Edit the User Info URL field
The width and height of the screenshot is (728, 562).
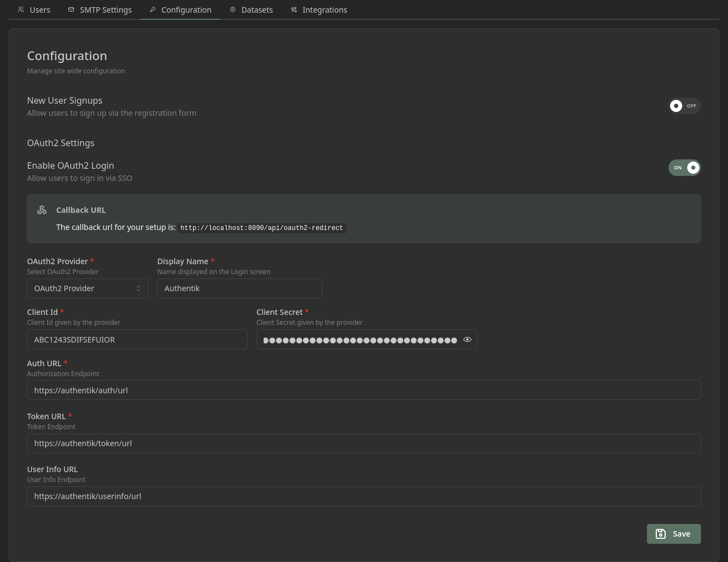coord(364,496)
